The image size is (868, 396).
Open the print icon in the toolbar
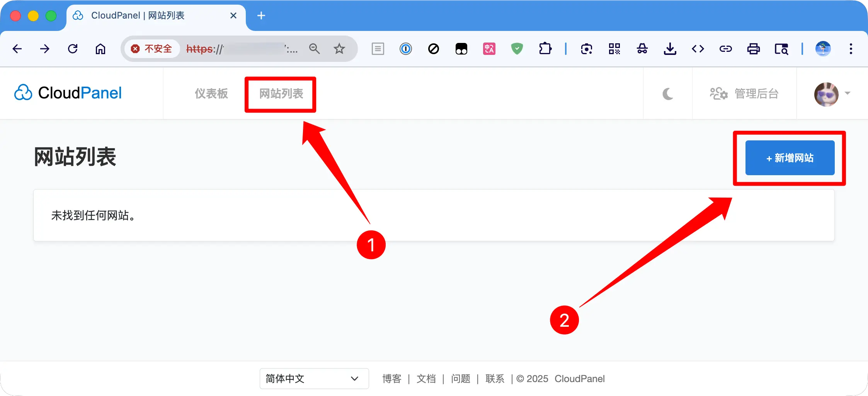coord(754,49)
